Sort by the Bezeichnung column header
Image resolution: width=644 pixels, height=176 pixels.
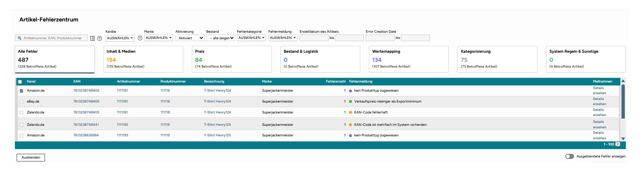point(214,81)
